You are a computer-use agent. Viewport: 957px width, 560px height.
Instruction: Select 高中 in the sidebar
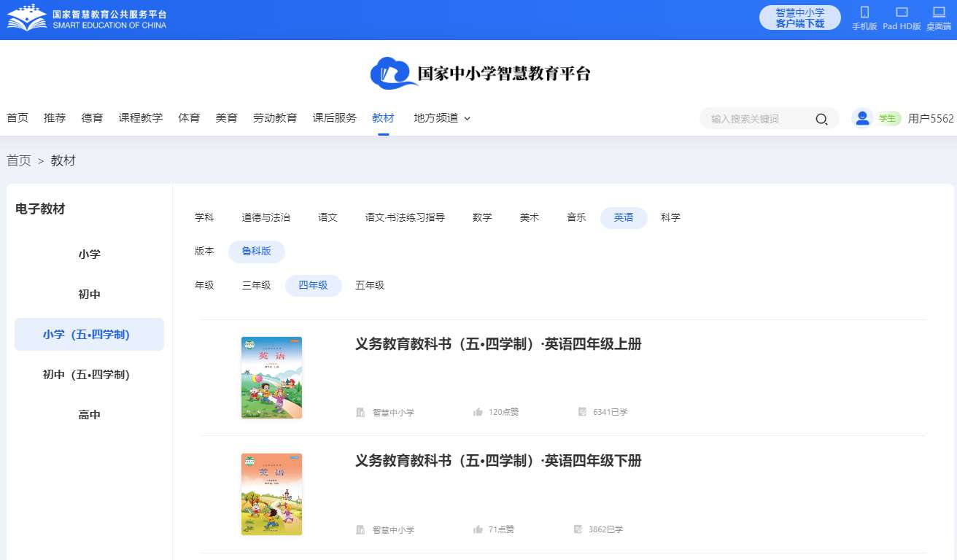[x=89, y=415]
